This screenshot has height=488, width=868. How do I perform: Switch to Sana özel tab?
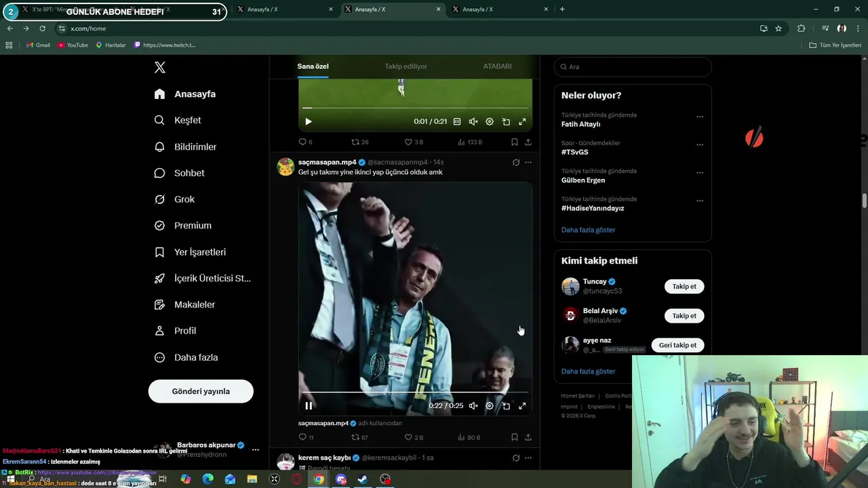(313, 66)
